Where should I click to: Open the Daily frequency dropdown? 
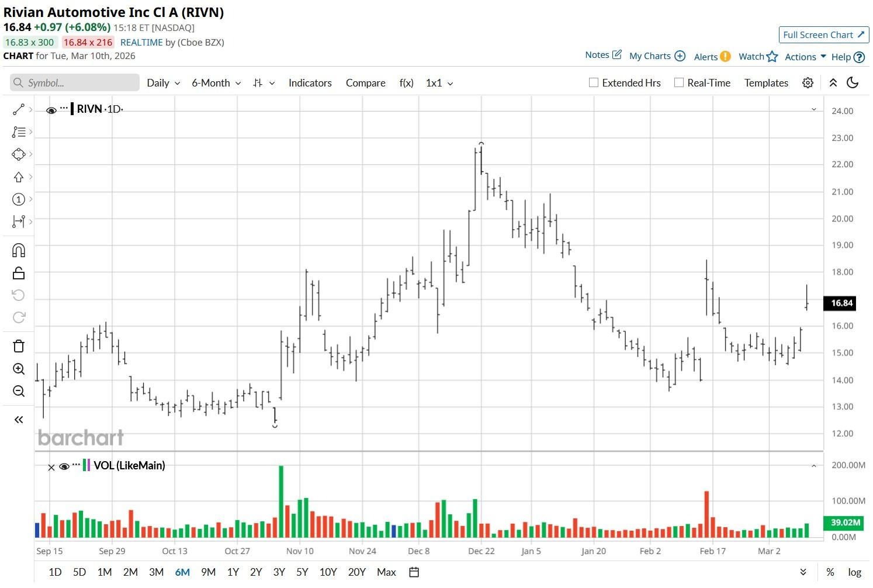pyautogui.click(x=163, y=83)
